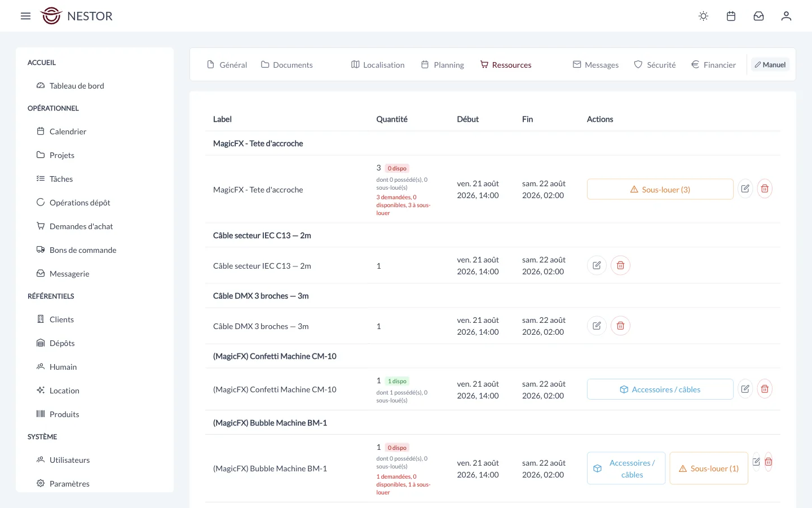
Task: Click the Manuel button
Action: pyautogui.click(x=770, y=65)
